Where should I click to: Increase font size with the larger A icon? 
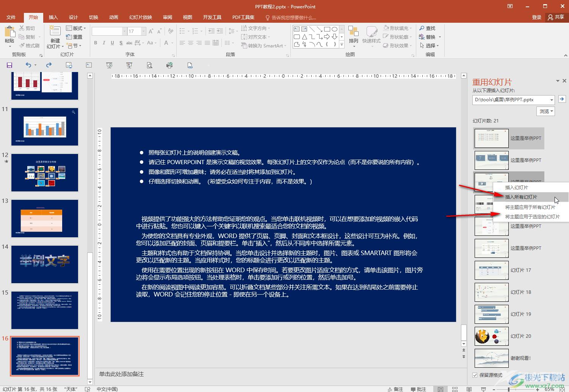tap(151, 31)
